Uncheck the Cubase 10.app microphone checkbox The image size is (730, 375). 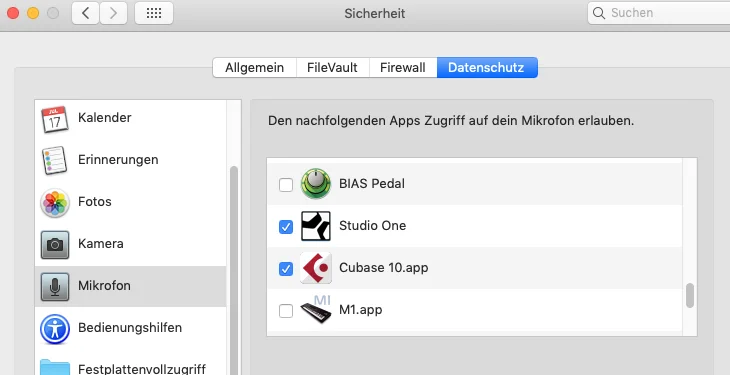[x=286, y=269]
